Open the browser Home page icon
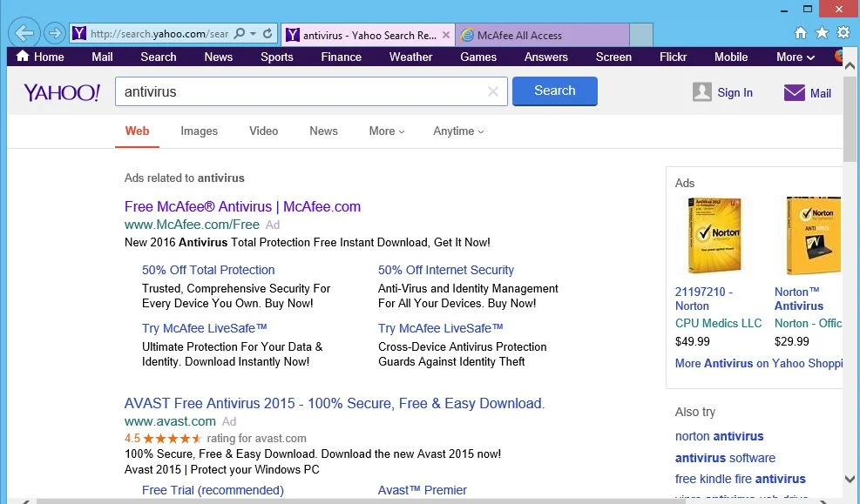Viewport: 860px width, 504px height. [801, 33]
